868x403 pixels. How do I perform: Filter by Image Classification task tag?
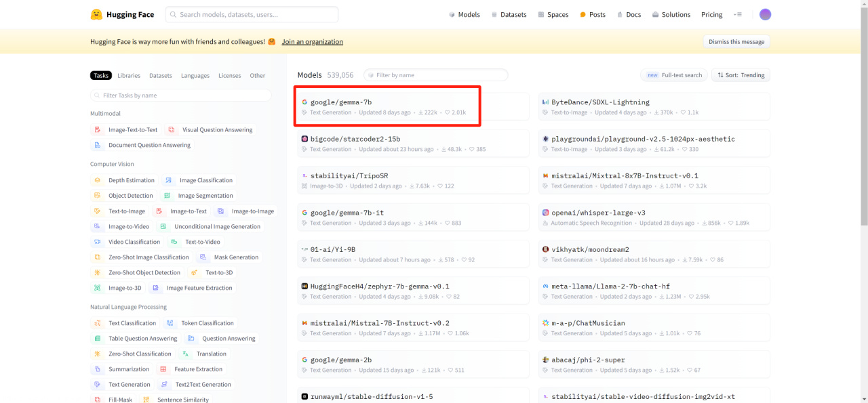click(x=199, y=180)
